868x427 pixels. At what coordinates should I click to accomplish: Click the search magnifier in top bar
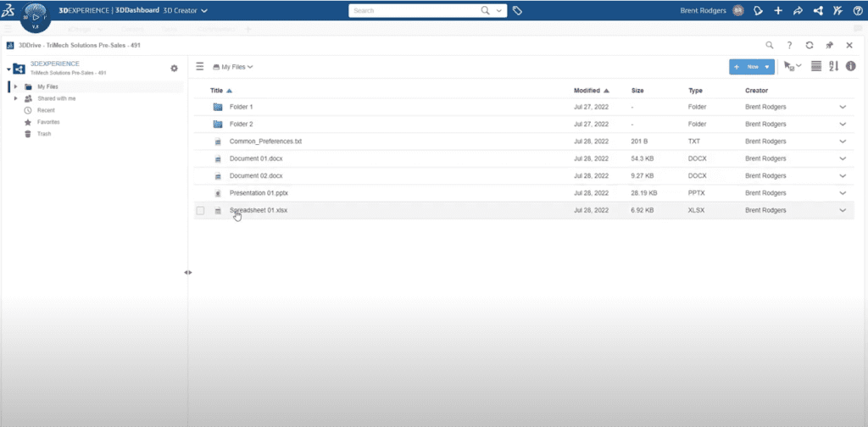pos(485,10)
